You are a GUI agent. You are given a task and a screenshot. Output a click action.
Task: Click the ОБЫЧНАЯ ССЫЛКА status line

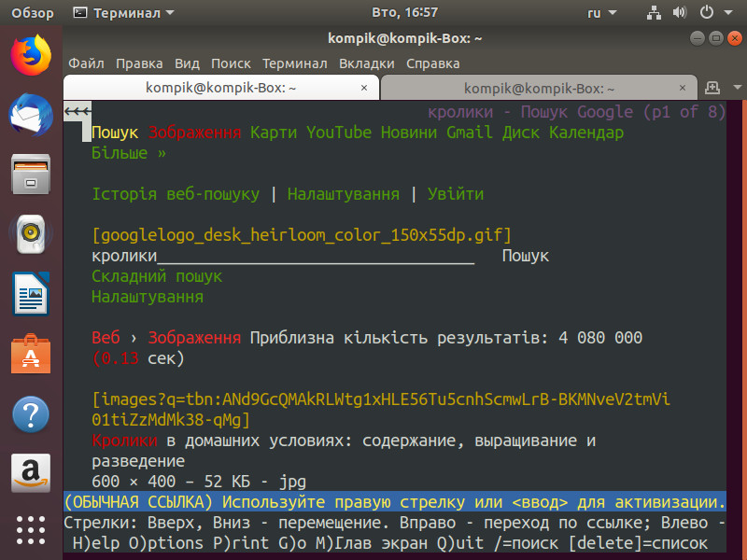click(395, 502)
